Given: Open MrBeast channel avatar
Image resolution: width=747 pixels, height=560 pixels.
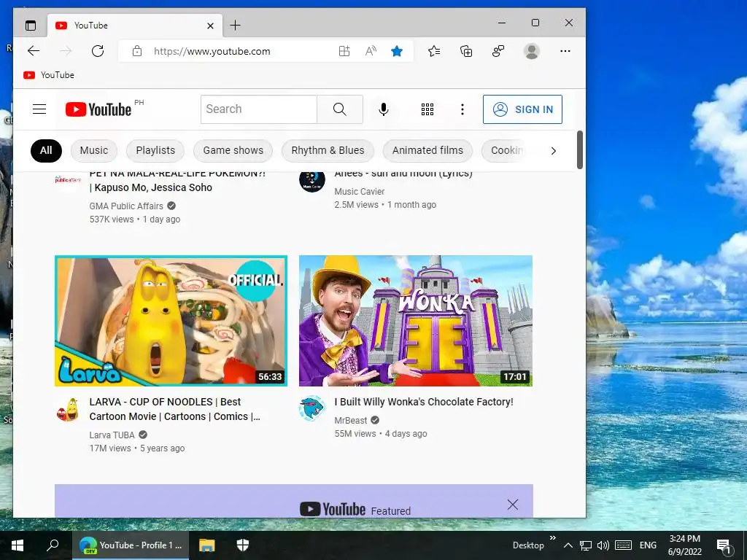Looking at the screenshot, I should [x=312, y=408].
